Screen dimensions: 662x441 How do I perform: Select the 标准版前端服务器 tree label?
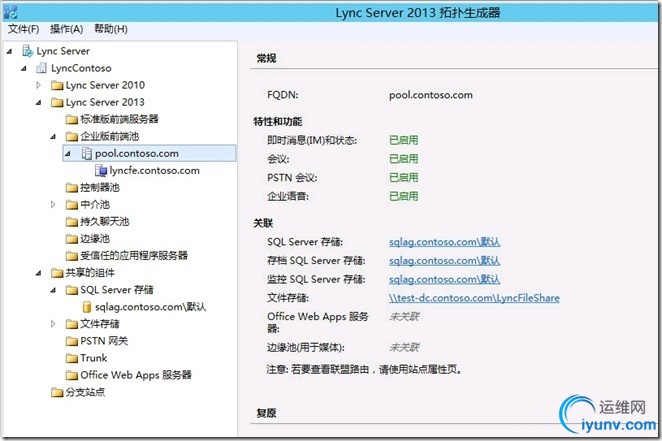pos(119,119)
